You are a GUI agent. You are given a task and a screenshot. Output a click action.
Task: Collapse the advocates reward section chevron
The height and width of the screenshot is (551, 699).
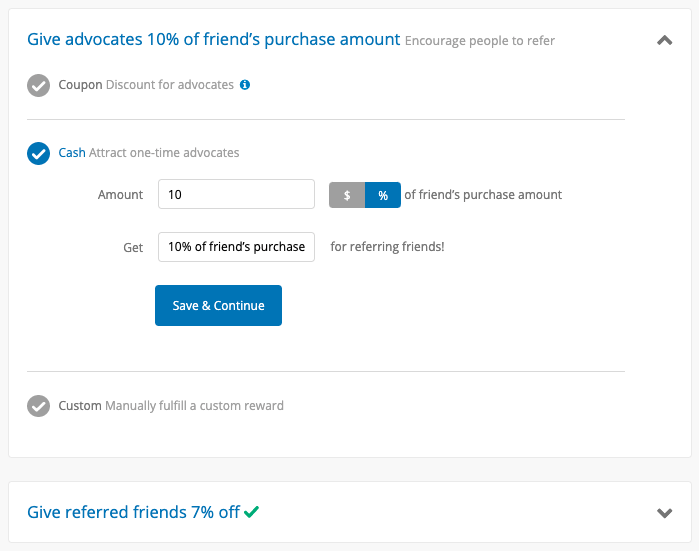click(664, 41)
